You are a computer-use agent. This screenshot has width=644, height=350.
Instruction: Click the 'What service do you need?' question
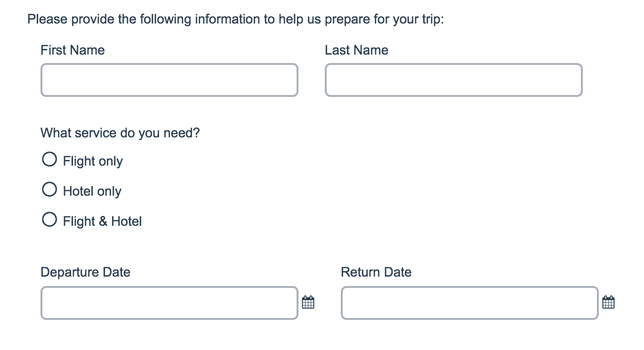point(120,133)
